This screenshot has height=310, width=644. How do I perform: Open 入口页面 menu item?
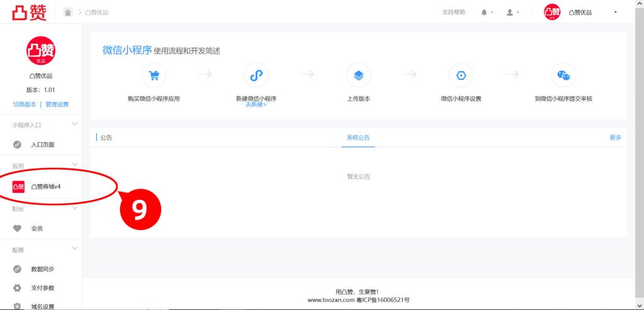pos(43,145)
